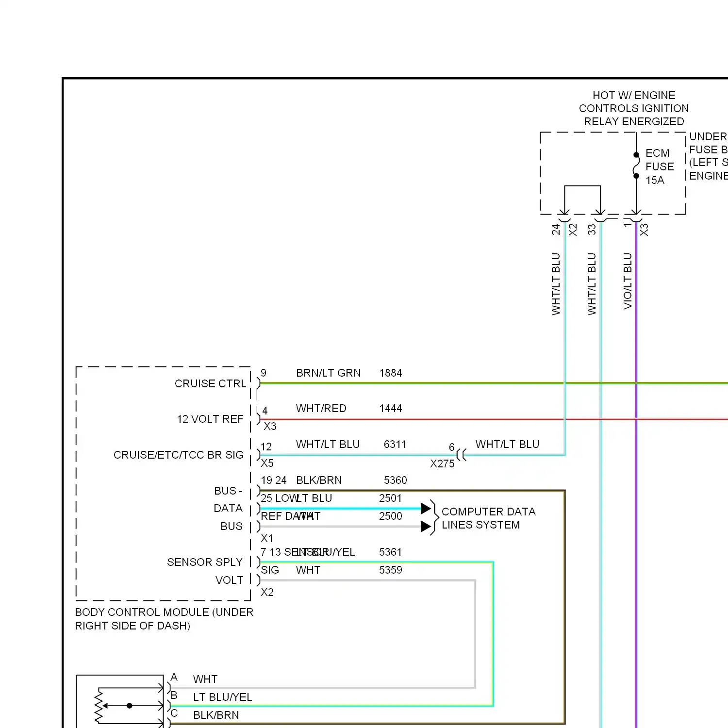
Task: Click the CRUISE/ETC/TCC BR SIG label
Action: point(179,455)
